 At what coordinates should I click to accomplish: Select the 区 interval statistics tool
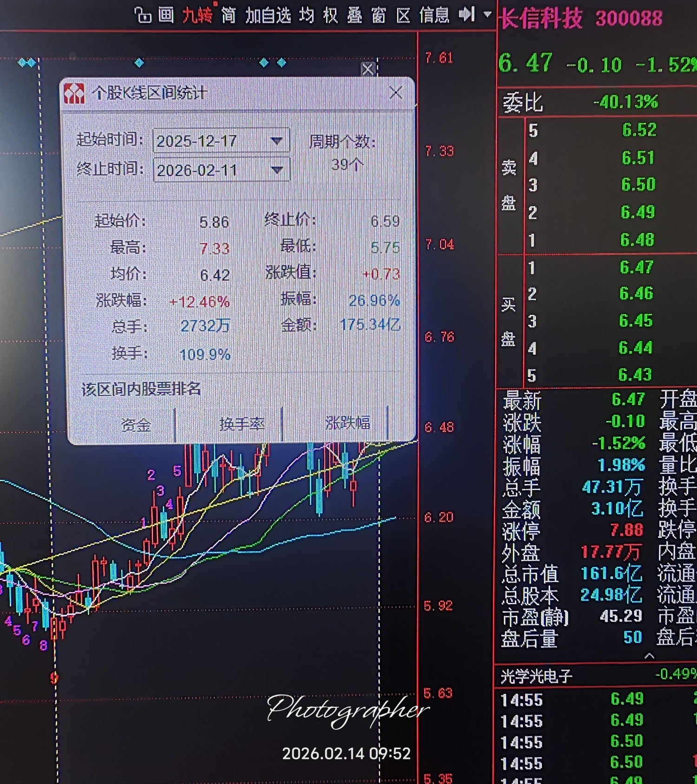tap(403, 15)
